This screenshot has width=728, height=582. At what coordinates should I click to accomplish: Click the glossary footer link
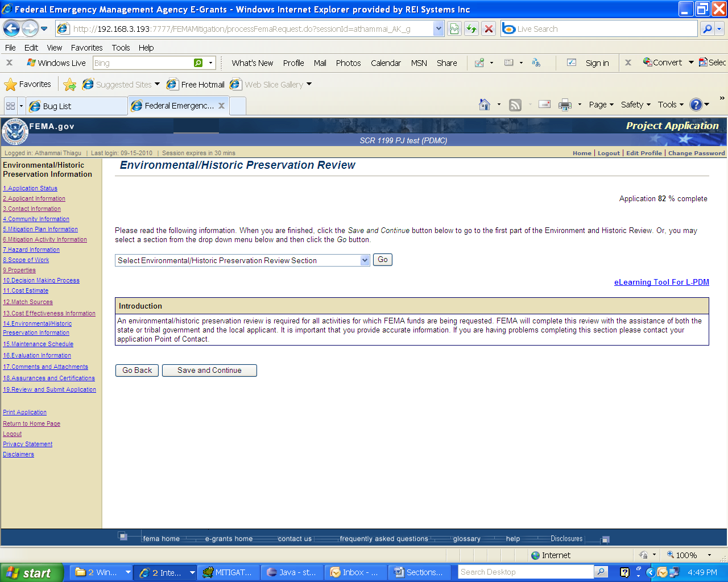467,539
